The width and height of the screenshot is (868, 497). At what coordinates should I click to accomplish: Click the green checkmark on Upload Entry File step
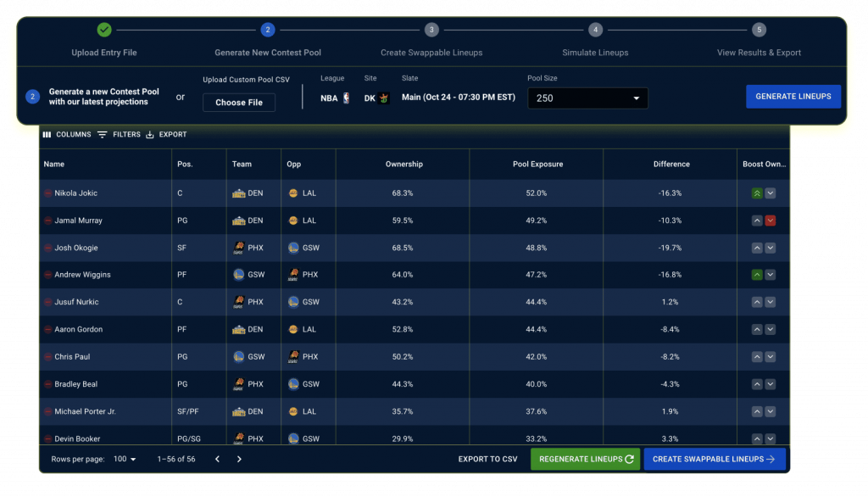point(104,30)
